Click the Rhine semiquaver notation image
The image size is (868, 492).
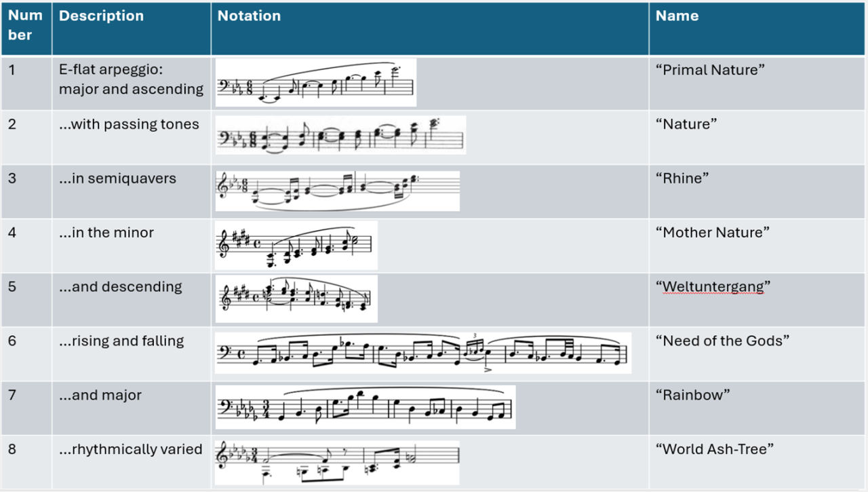tap(338, 191)
